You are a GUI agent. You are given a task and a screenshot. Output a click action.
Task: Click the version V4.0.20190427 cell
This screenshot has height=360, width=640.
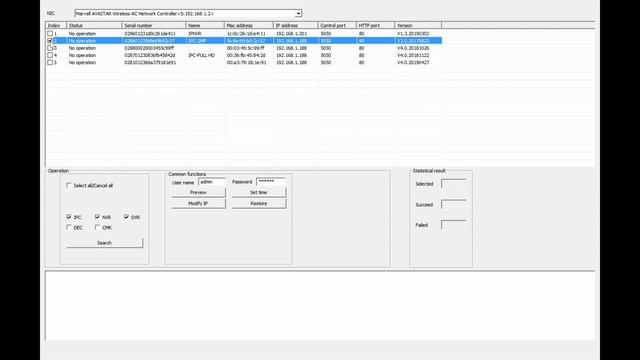[x=413, y=62]
